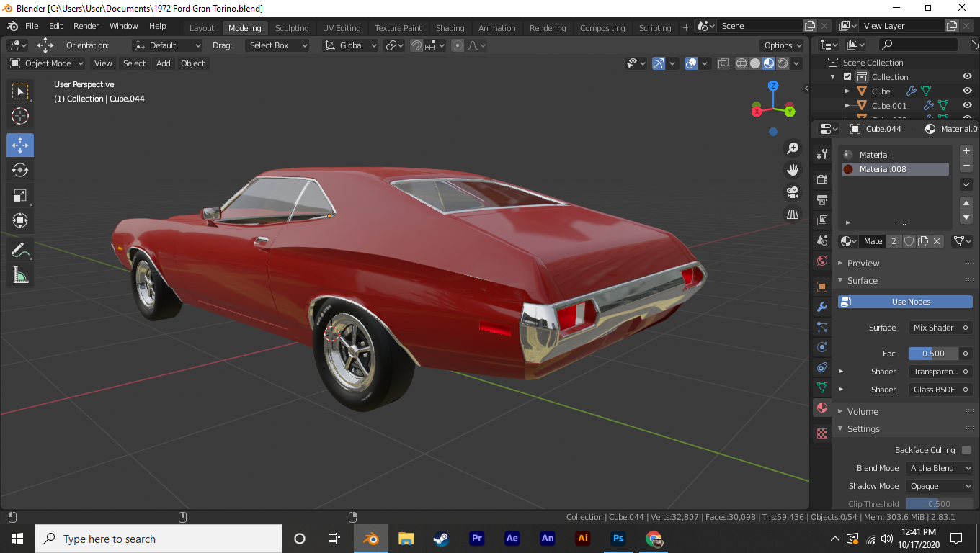Hide the Cube object in outliner
The image size is (980, 553).
[967, 91]
